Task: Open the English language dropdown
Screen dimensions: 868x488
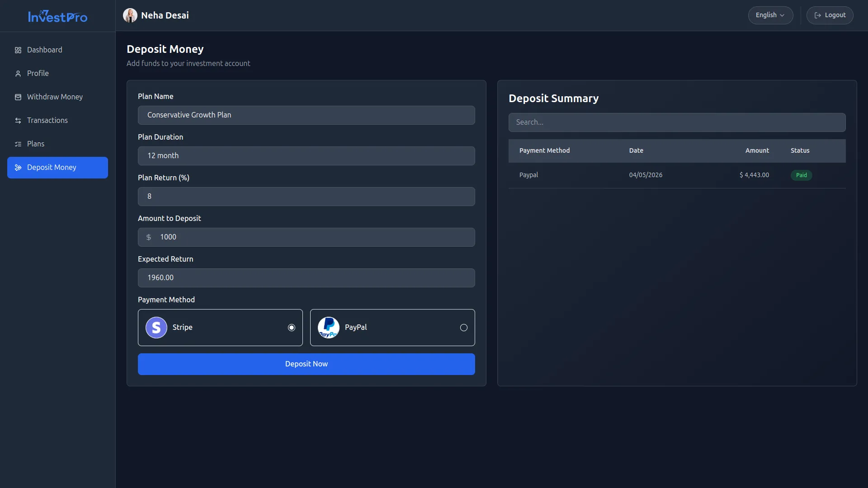Action: (x=770, y=15)
